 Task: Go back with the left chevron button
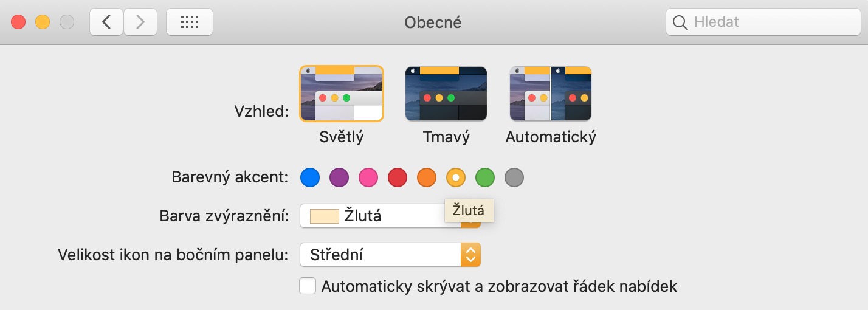coord(106,22)
